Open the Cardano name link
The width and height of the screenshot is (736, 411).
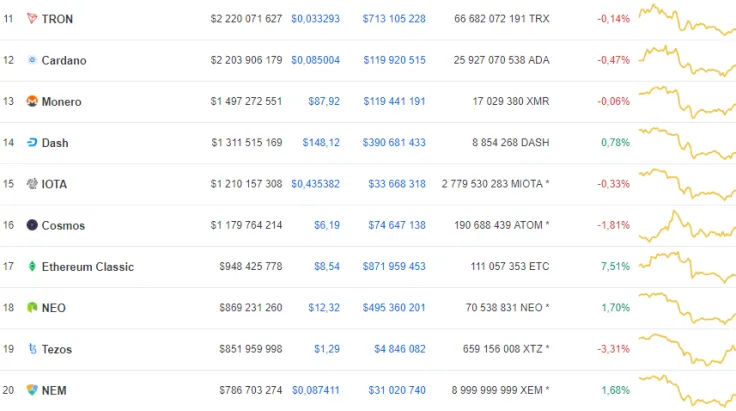tap(64, 60)
